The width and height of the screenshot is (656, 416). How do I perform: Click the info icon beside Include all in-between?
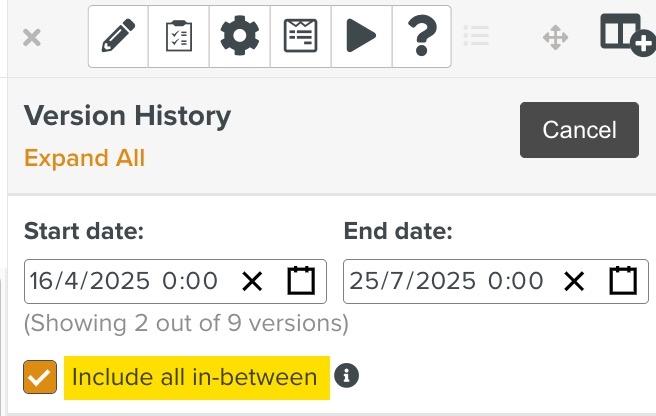point(347,376)
